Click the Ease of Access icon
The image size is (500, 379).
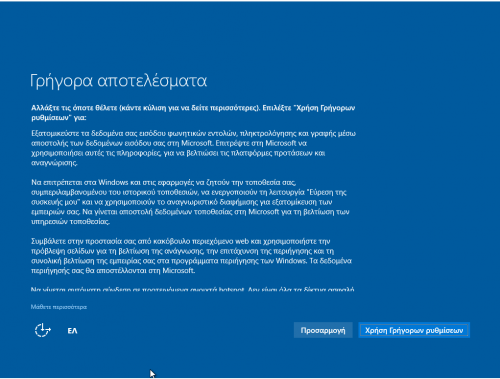43,330
